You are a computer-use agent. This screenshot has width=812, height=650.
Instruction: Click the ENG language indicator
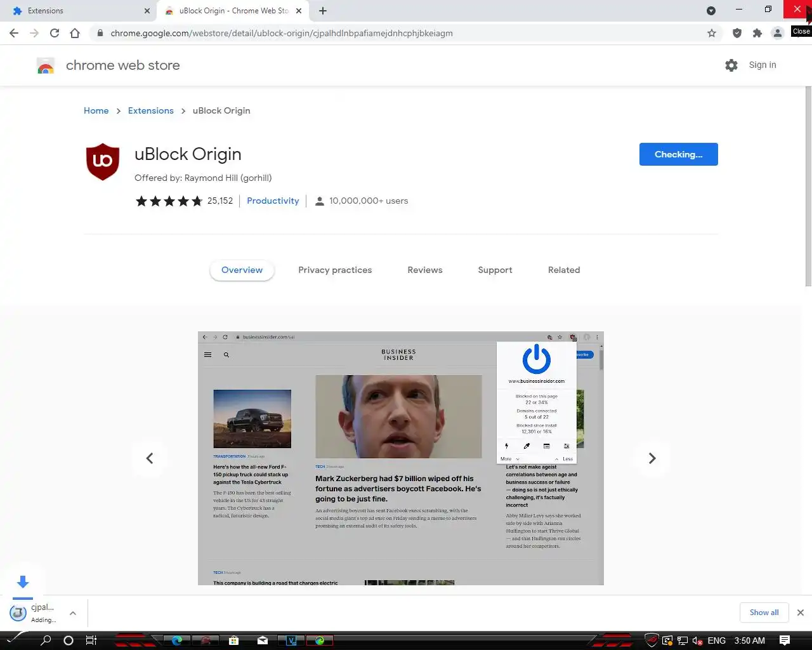[x=717, y=640]
